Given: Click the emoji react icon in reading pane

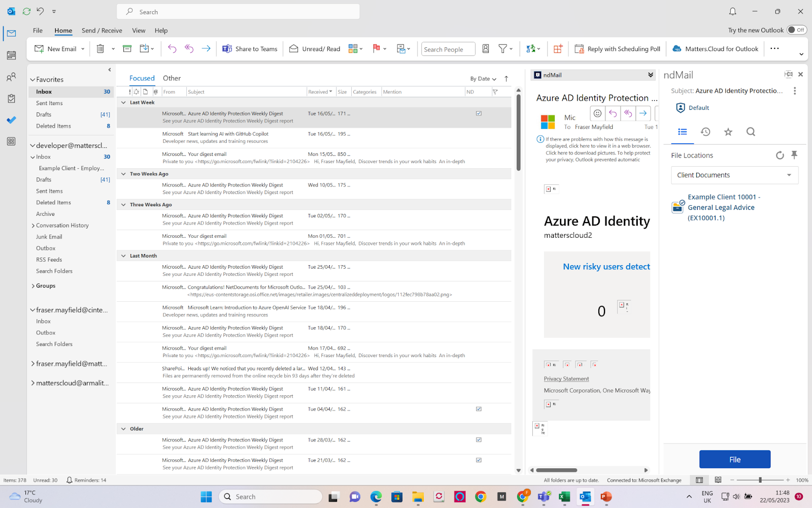Looking at the screenshot, I should 598,113.
